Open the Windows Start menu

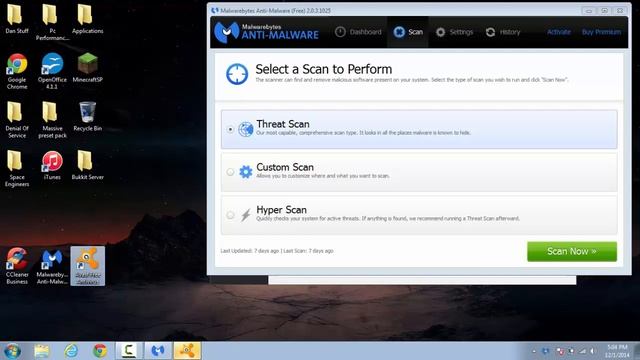11,351
